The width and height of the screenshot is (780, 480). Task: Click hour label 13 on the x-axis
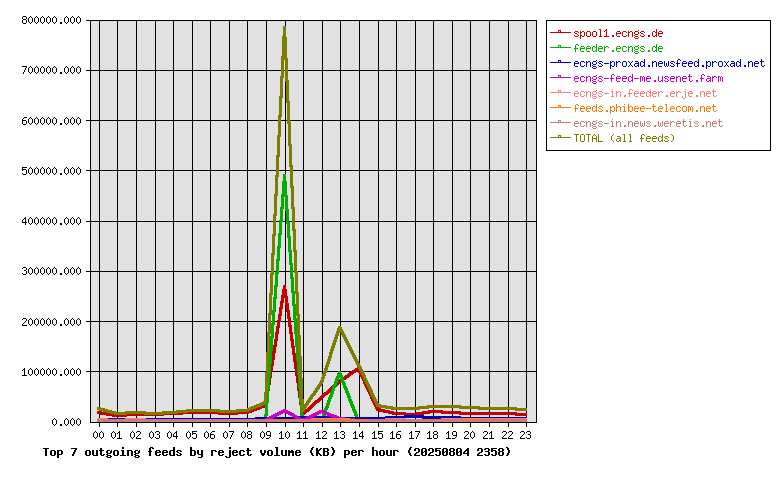(x=339, y=435)
